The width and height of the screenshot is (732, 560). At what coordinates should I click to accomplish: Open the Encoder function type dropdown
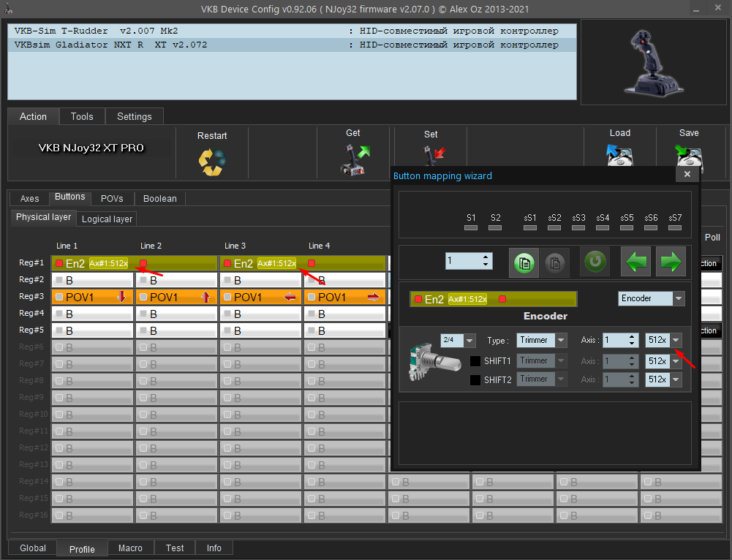(679, 298)
